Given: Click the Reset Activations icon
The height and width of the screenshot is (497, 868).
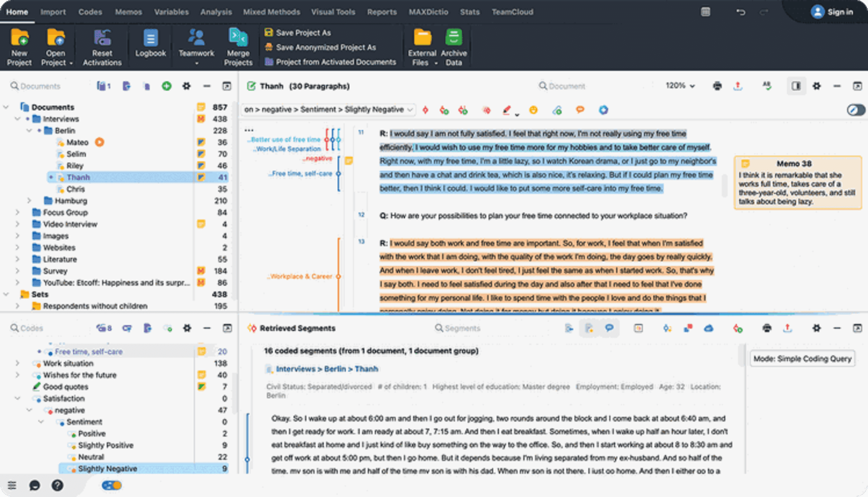Looking at the screenshot, I should [102, 45].
